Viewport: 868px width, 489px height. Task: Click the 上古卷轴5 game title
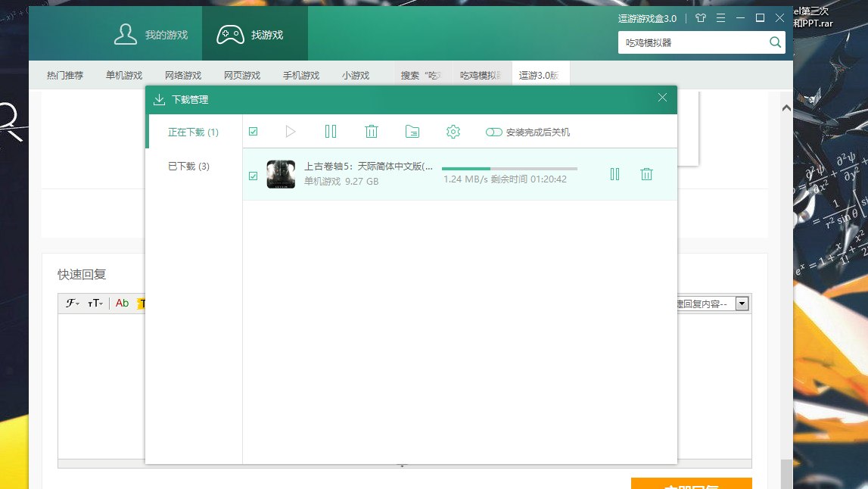[368, 166]
